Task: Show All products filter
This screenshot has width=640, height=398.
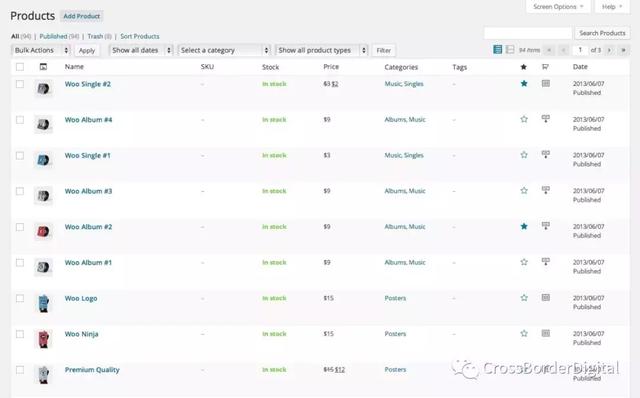Action: [15, 36]
